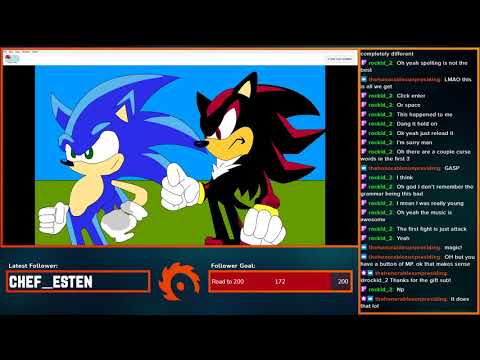
Task: Click the 'Latest Follower:' label
Action: click(x=33, y=266)
